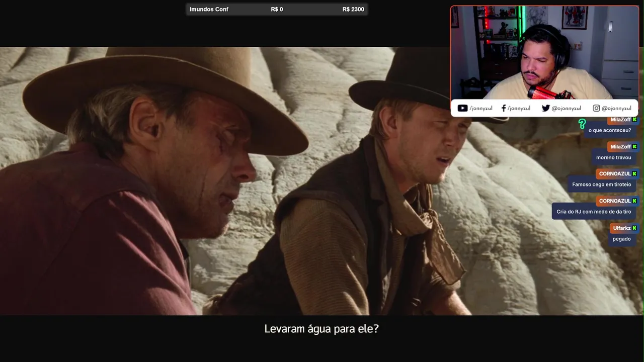Click Kick badge above 'moreno travou'
Viewport: 644px width, 362px height.
634,147
